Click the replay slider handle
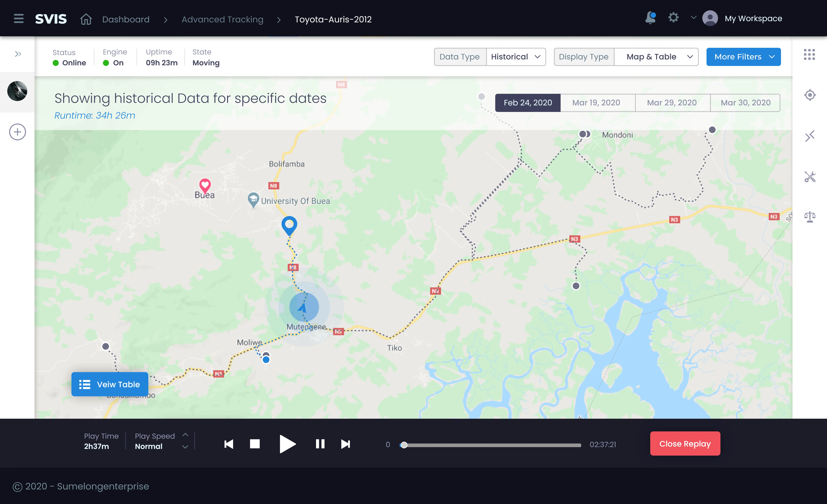The height and width of the screenshot is (504, 827). 404,445
